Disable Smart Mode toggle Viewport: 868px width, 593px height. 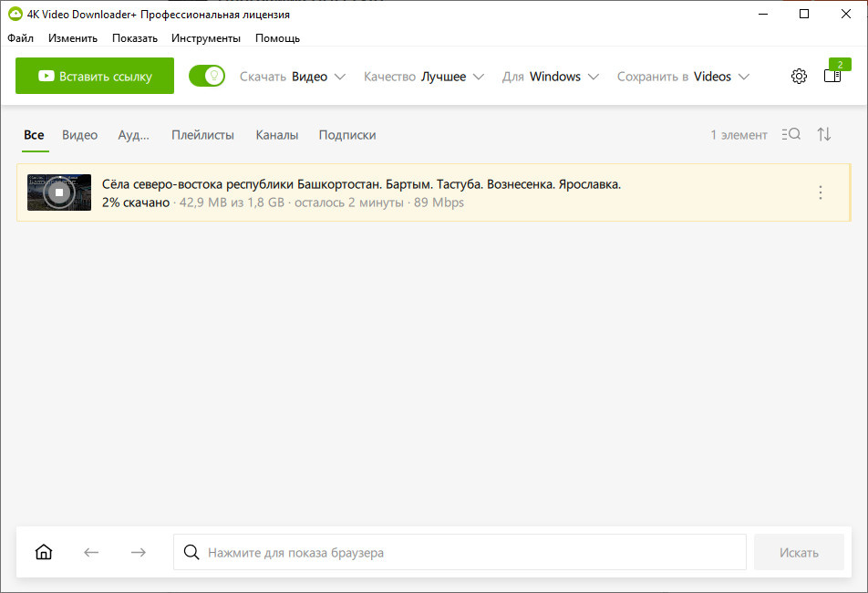pyautogui.click(x=207, y=76)
